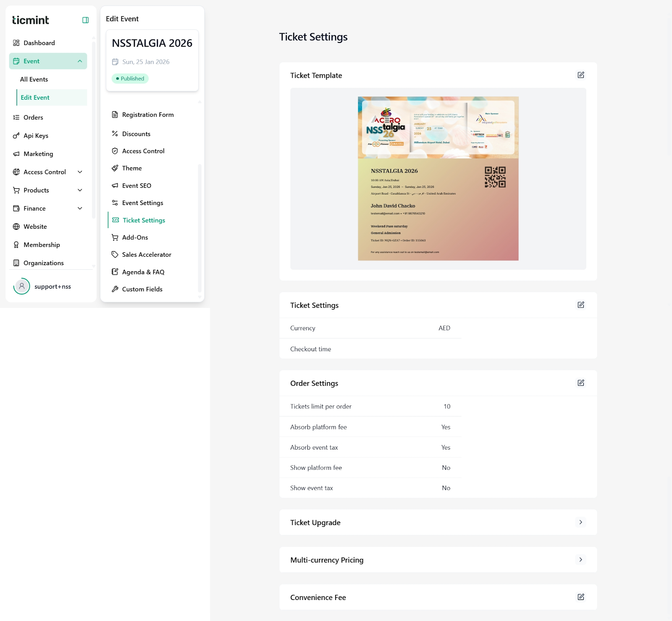Image resolution: width=672 pixels, height=621 pixels.
Task: Click the Absorb platform fee Yes value
Action: [446, 427]
